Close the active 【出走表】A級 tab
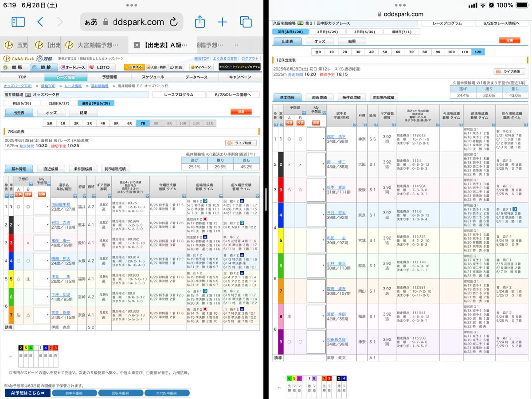 [137, 45]
